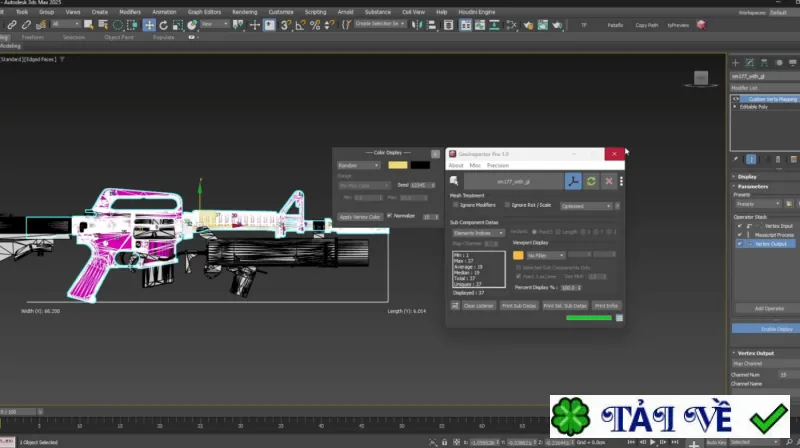Click the pick object icon beside object name
The image size is (800, 448).
pyautogui.click(x=454, y=181)
